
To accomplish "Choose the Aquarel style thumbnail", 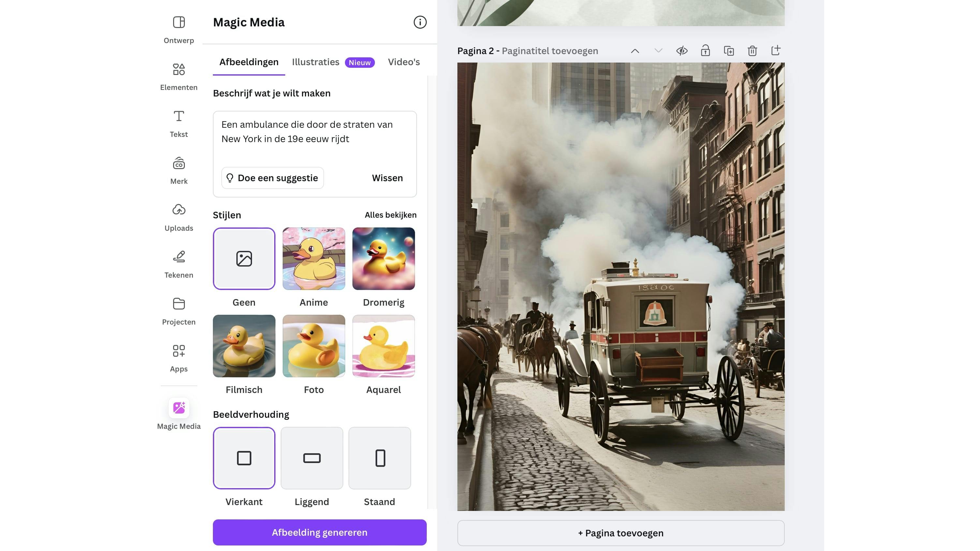I will coord(383,346).
